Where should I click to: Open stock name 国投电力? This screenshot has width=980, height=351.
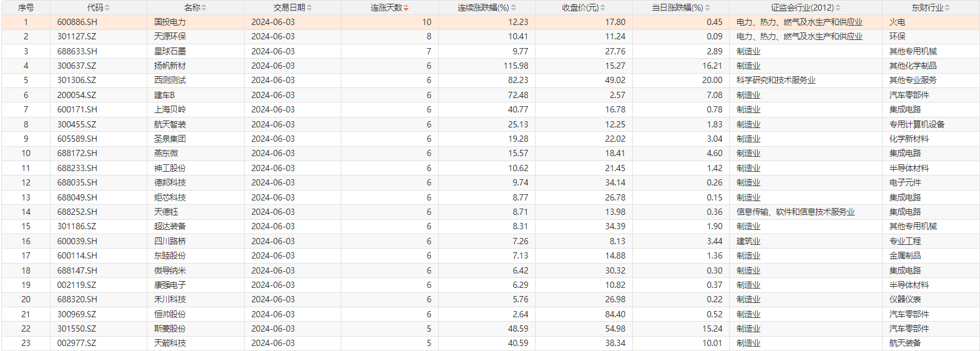point(170,22)
